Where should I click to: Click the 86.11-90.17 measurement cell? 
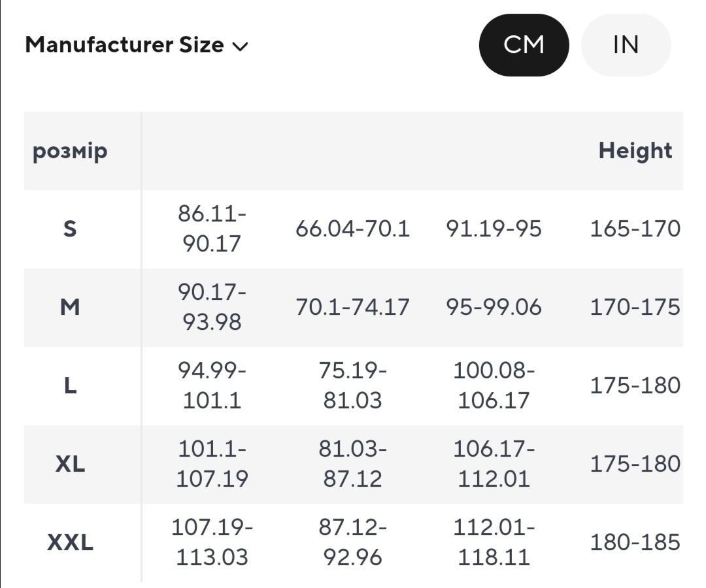pos(212,229)
